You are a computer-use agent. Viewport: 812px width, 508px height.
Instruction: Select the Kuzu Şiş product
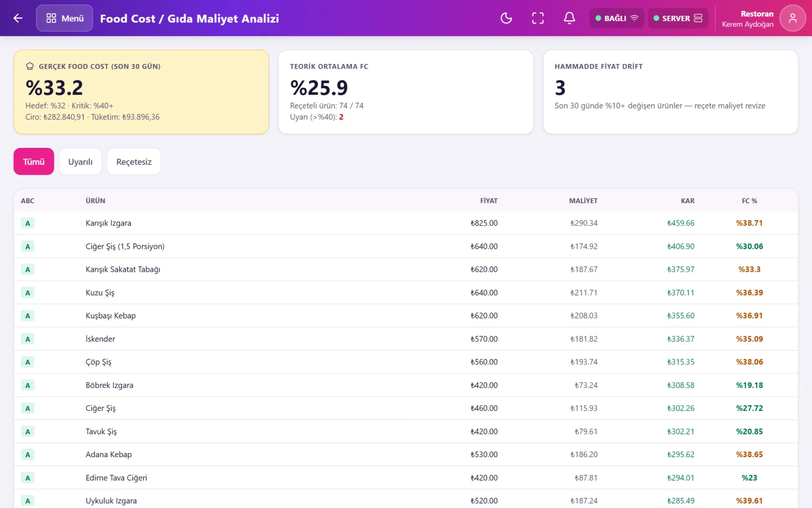(100, 293)
